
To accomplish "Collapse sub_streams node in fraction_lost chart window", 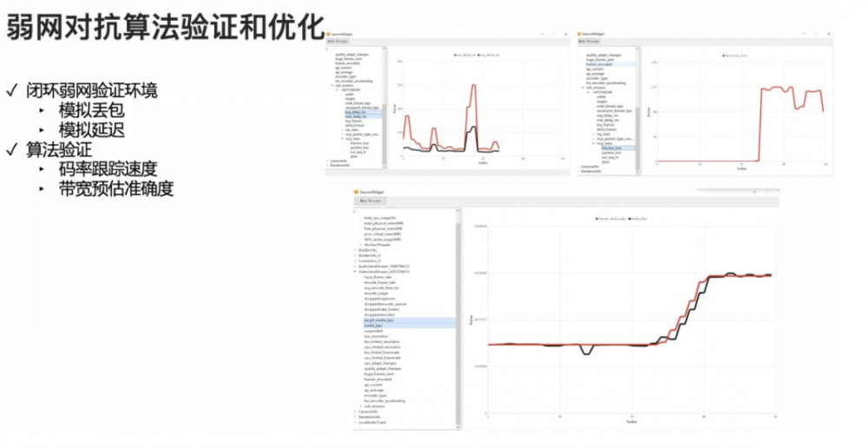I will (x=583, y=88).
